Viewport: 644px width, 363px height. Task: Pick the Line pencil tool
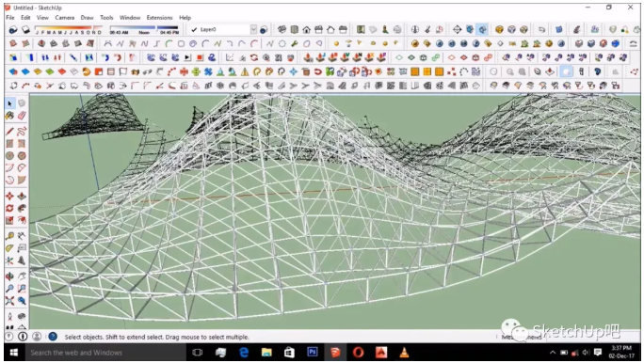(x=9, y=132)
